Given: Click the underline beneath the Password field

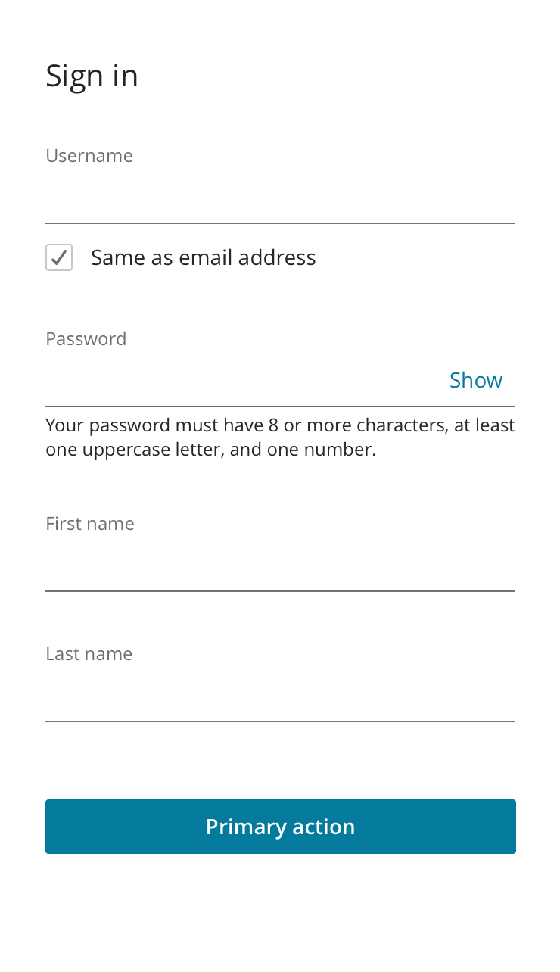Looking at the screenshot, I should tap(279, 407).
